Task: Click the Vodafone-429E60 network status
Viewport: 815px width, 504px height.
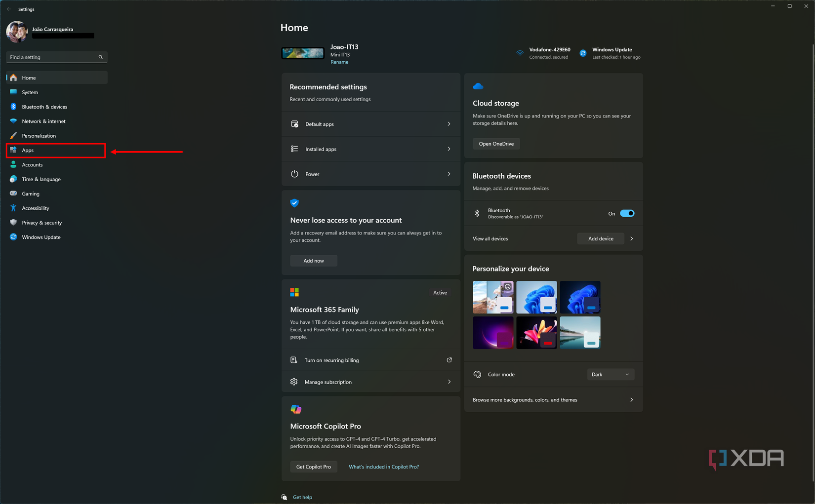Action: coord(543,53)
